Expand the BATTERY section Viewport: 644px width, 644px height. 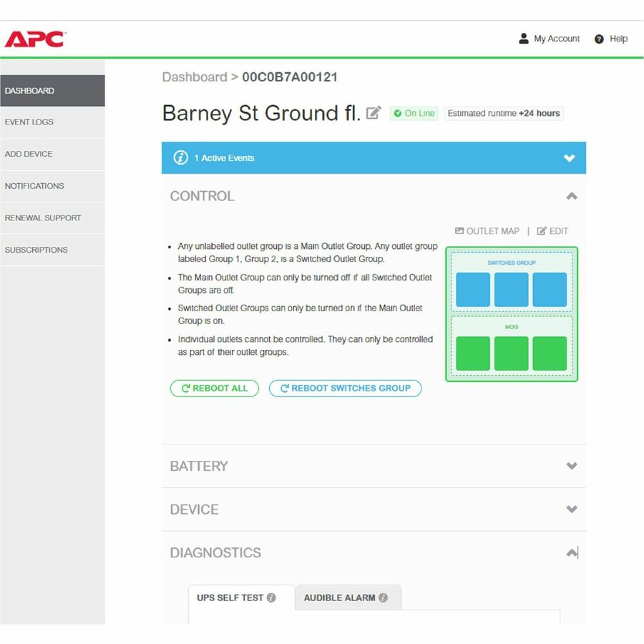coord(571,466)
